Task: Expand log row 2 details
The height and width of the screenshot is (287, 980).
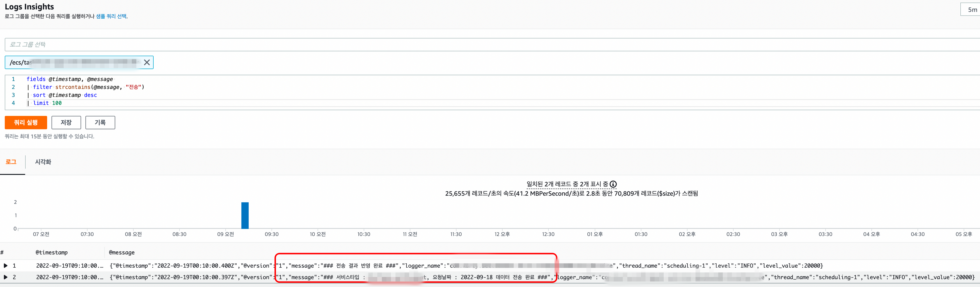Action: pos(5,277)
